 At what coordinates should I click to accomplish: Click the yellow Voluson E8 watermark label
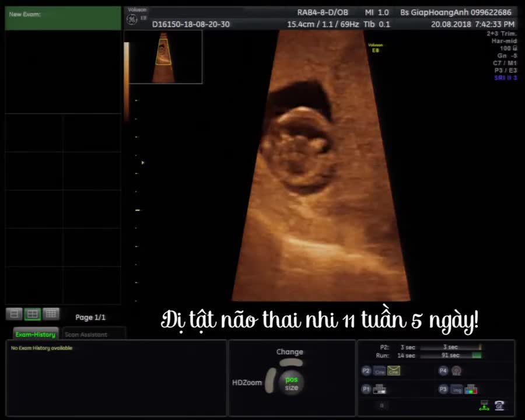375,48
